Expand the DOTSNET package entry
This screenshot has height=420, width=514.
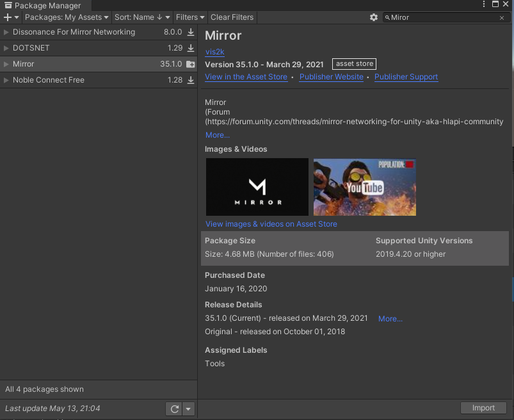pos(6,48)
